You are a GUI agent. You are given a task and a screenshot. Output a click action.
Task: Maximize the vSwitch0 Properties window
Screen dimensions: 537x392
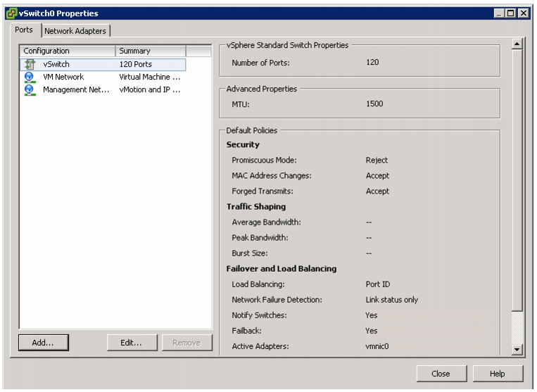[x=511, y=13]
